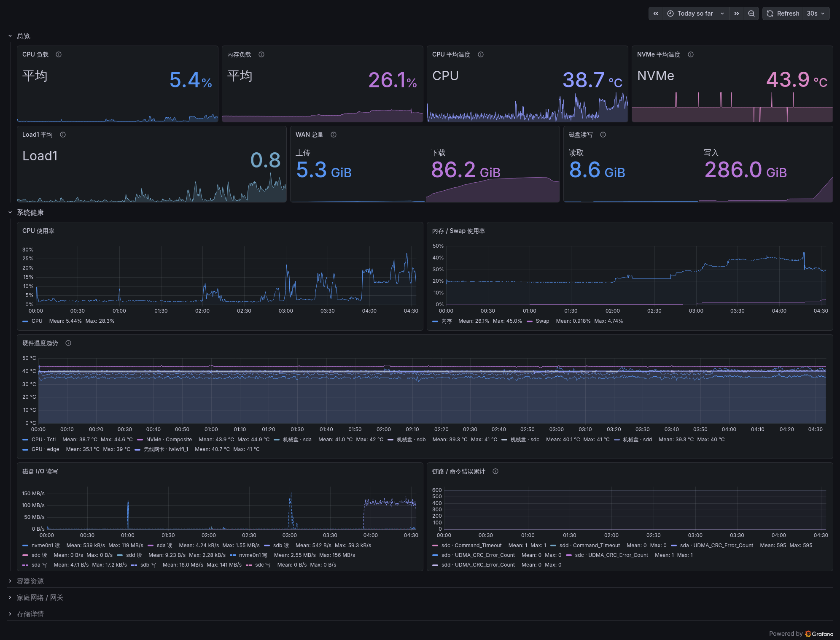
Task: Show info tooltip icon for CPU 负载 panel
Action: pos(59,54)
